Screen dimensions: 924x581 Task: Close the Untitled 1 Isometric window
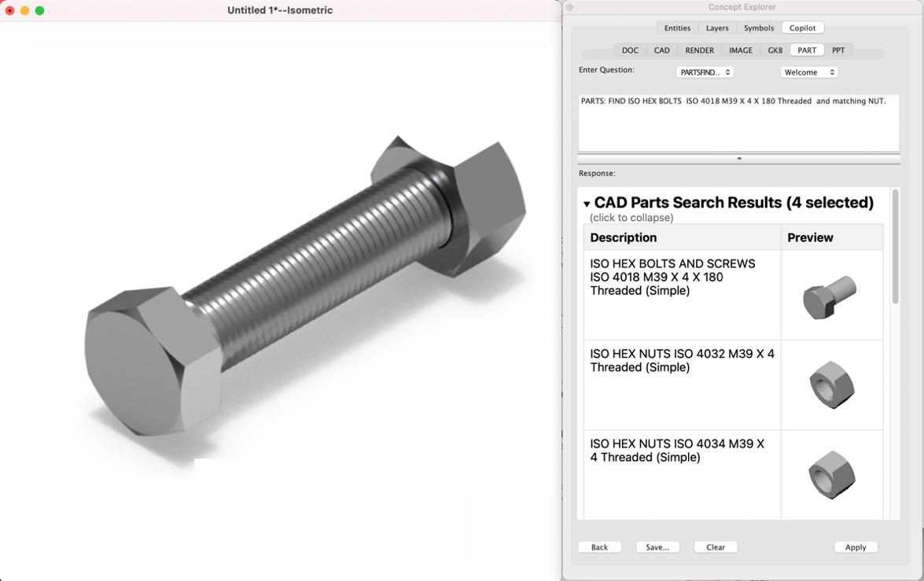(10, 10)
